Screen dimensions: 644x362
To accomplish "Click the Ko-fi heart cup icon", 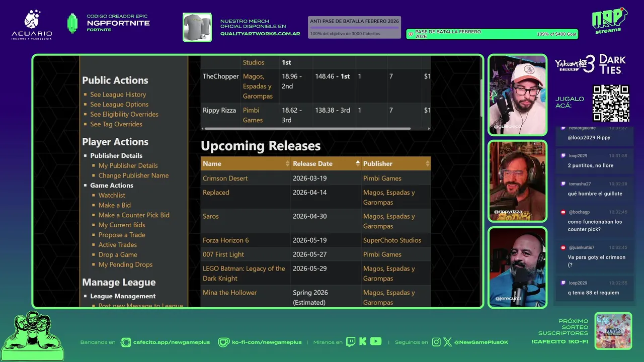I will 223,342.
